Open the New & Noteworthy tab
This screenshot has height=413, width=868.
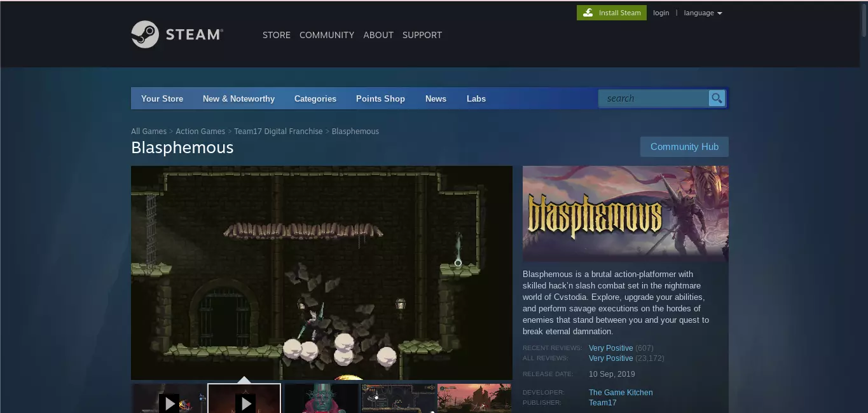(238, 98)
